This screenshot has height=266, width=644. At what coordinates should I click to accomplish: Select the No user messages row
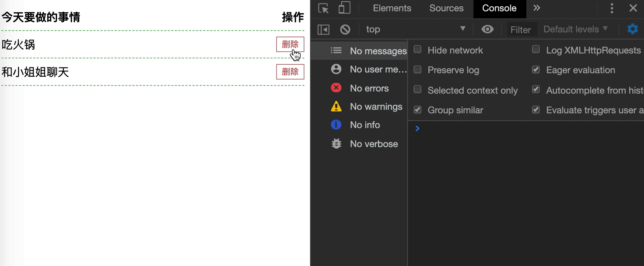point(359,69)
